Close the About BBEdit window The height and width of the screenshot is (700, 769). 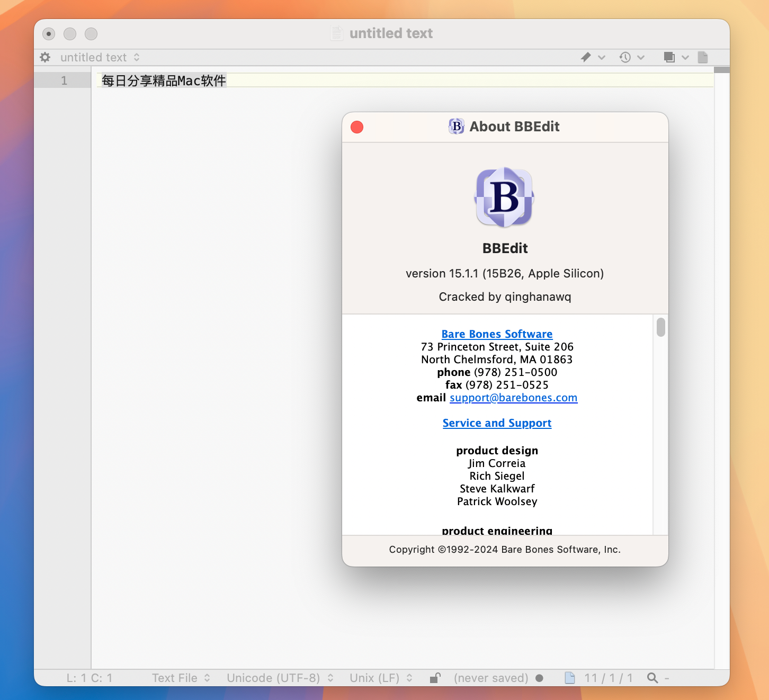point(357,127)
